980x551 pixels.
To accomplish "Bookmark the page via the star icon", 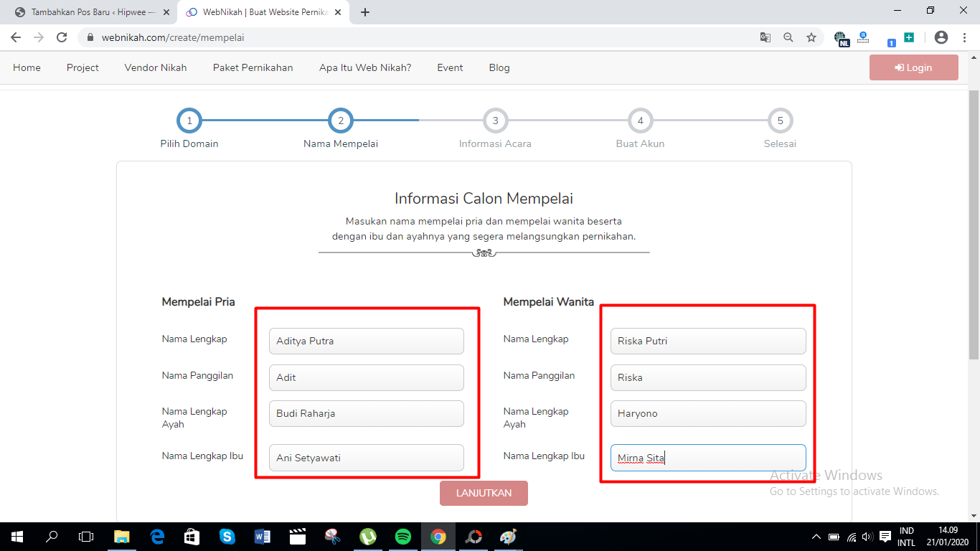I will tap(811, 36).
